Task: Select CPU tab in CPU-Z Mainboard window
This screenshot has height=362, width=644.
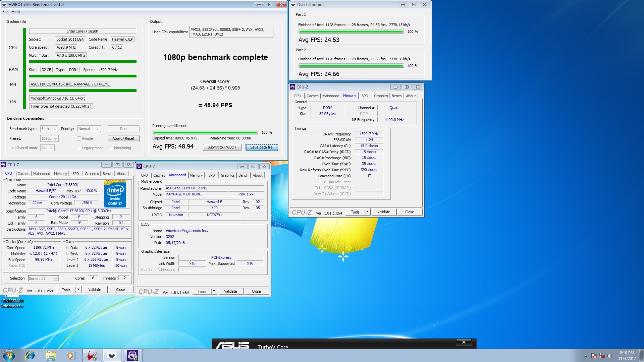Action: click(x=144, y=175)
